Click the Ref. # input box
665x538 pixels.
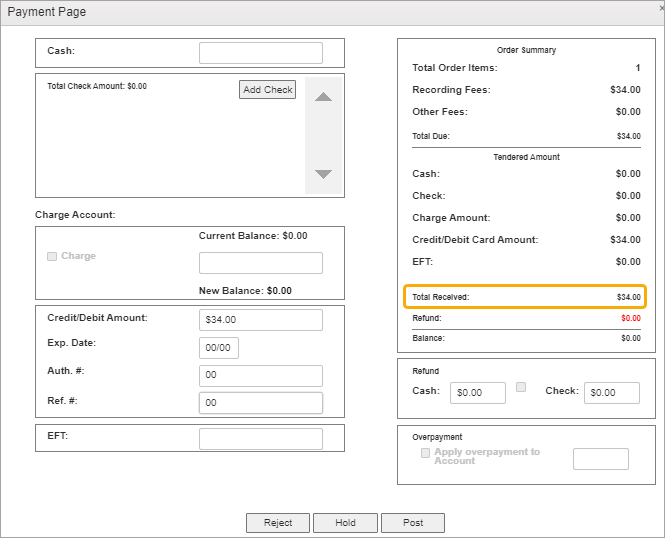(x=260, y=403)
